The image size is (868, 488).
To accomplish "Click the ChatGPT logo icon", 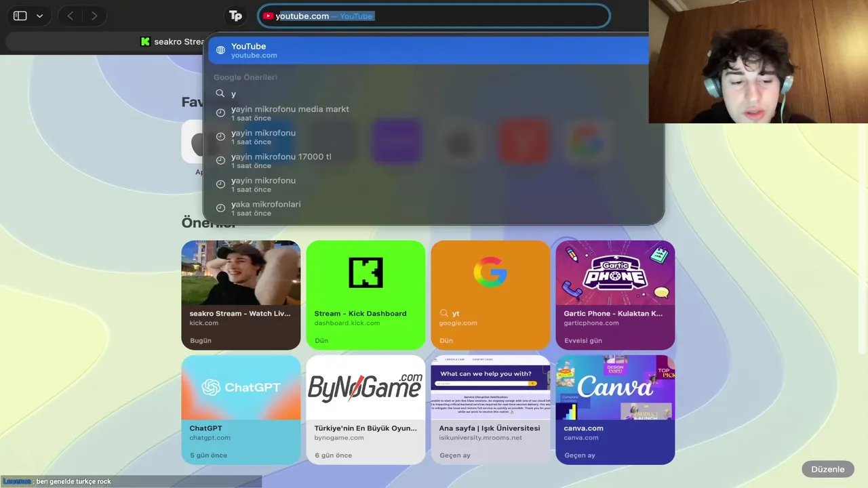I will [x=211, y=387].
